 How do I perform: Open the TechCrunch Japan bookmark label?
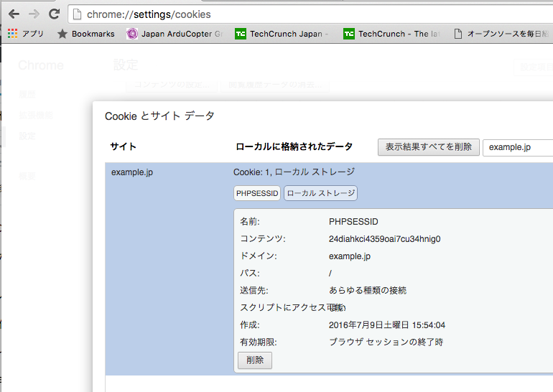click(x=289, y=34)
